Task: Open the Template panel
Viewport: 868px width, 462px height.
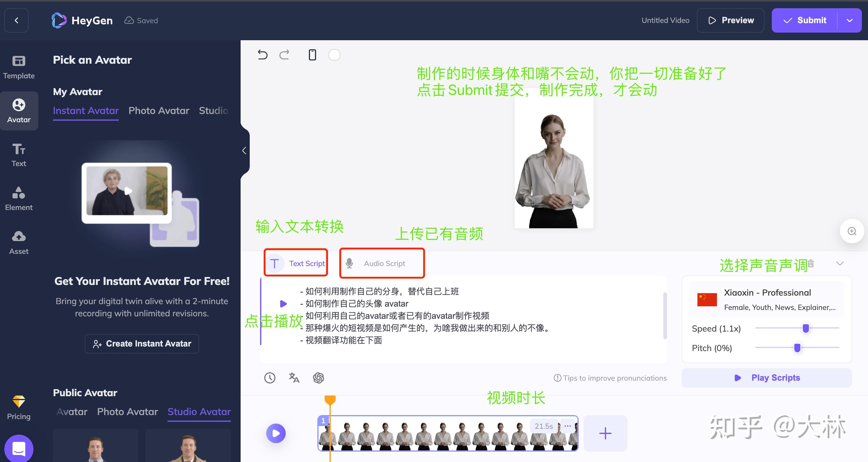Action: [x=19, y=66]
